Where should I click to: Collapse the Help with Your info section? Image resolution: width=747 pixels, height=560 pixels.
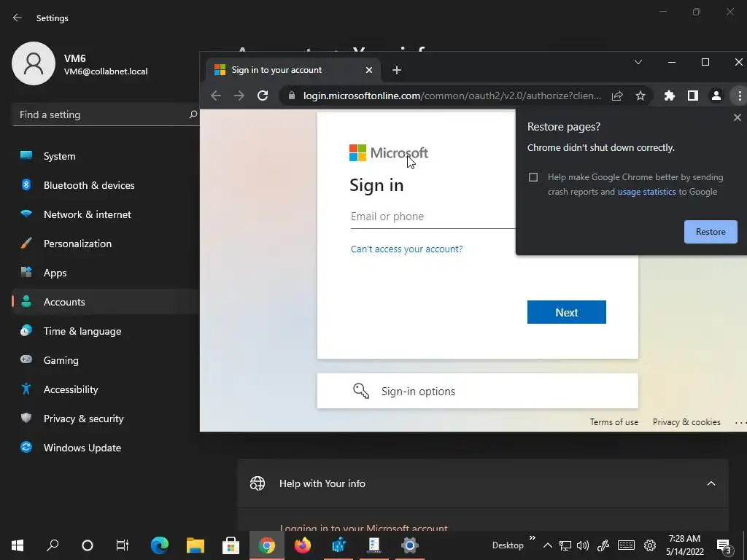point(711,484)
